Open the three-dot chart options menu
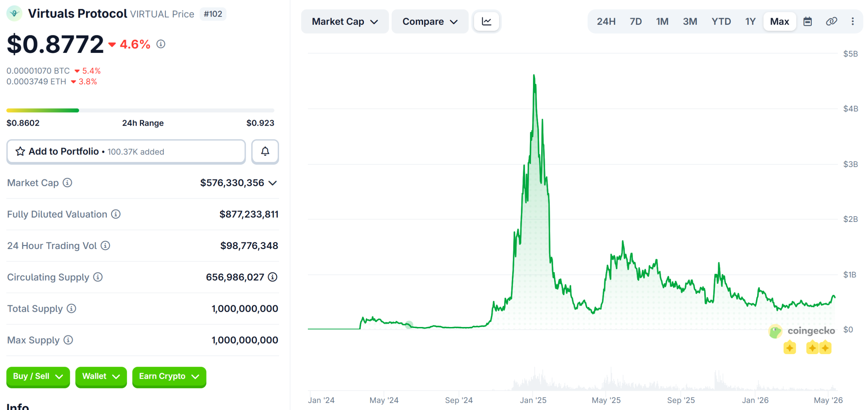Screen dimensions: 868x410 [852, 21]
